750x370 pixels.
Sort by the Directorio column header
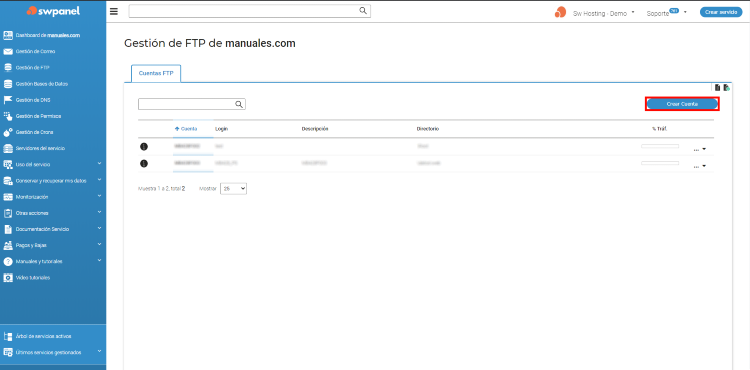point(428,129)
